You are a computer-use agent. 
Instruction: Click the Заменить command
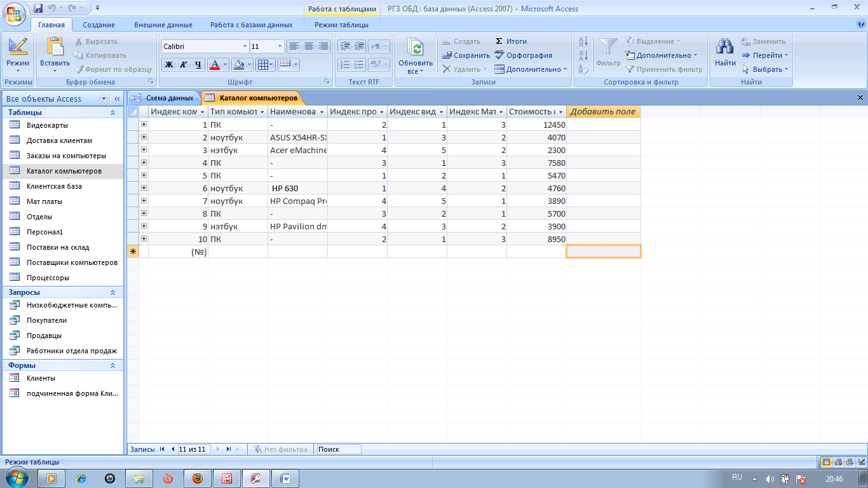click(763, 41)
